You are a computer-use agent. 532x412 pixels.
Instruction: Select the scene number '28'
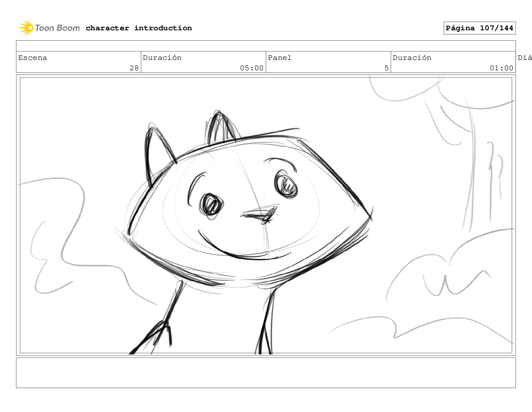pos(134,68)
